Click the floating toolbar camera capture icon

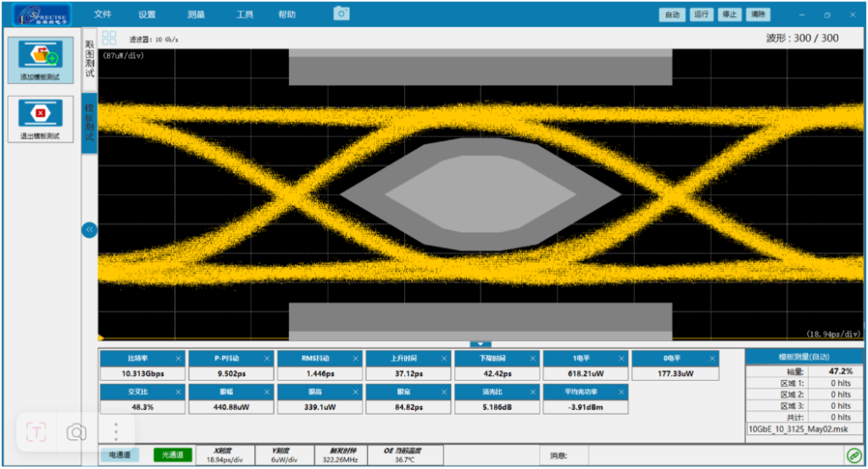tap(77, 433)
